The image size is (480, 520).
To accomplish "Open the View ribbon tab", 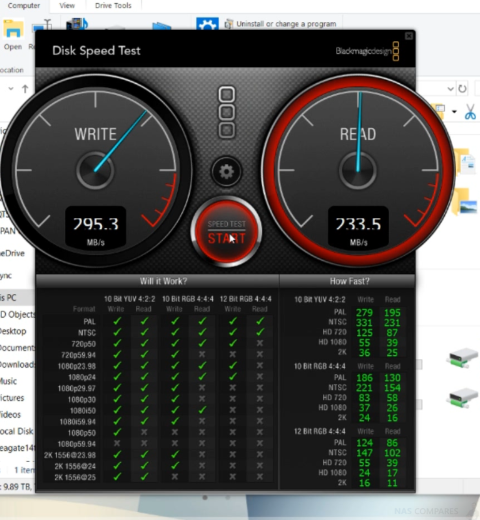I will pos(67,6).
